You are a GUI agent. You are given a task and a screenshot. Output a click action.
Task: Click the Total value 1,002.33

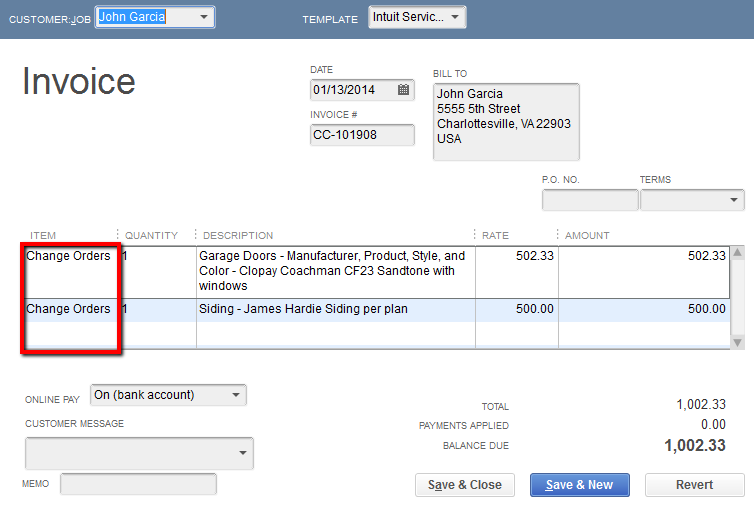701,405
